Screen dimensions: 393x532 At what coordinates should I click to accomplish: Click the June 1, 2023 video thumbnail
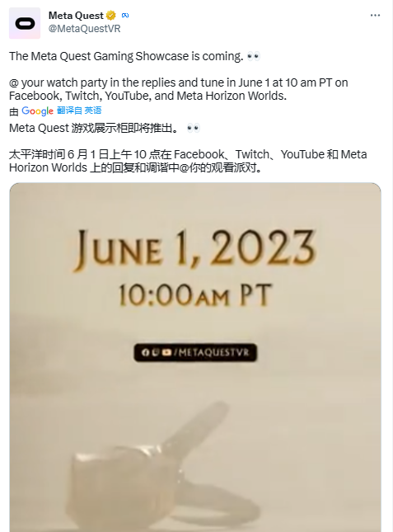pyautogui.click(x=195, y=357)
